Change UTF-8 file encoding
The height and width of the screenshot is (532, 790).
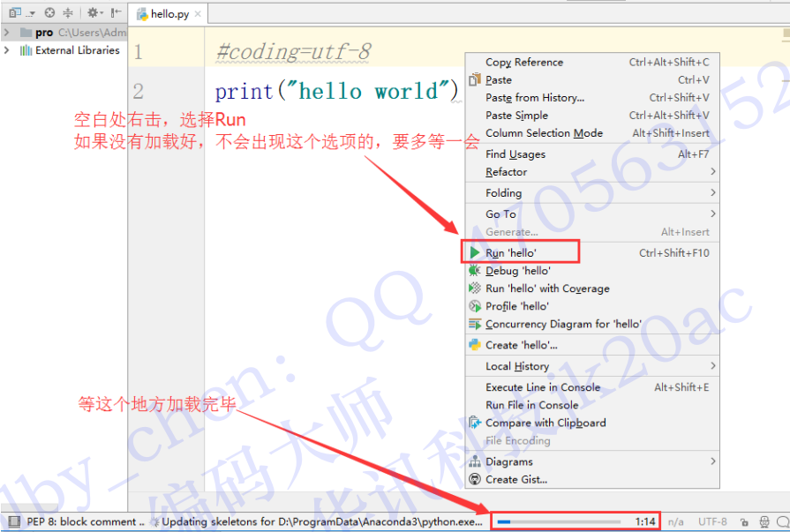click(712, 522)
